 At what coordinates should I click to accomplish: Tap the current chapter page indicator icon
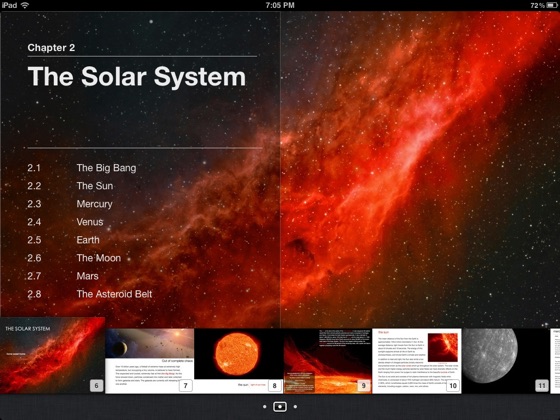280,406
